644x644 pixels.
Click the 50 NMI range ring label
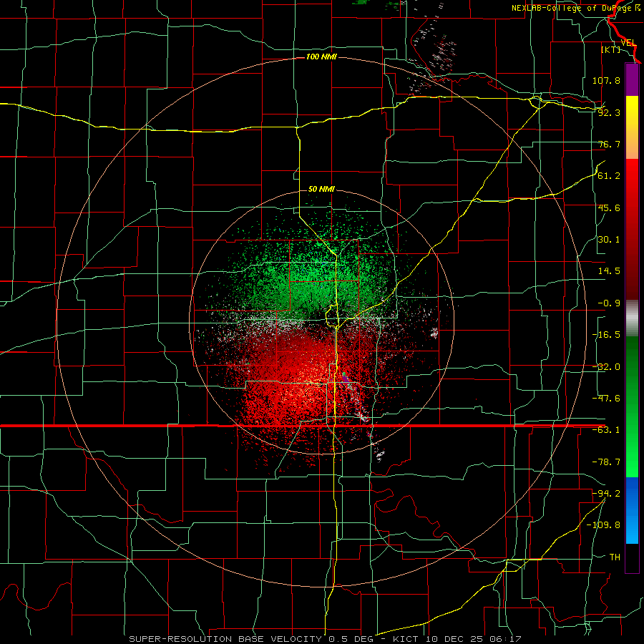click(321, 190)
